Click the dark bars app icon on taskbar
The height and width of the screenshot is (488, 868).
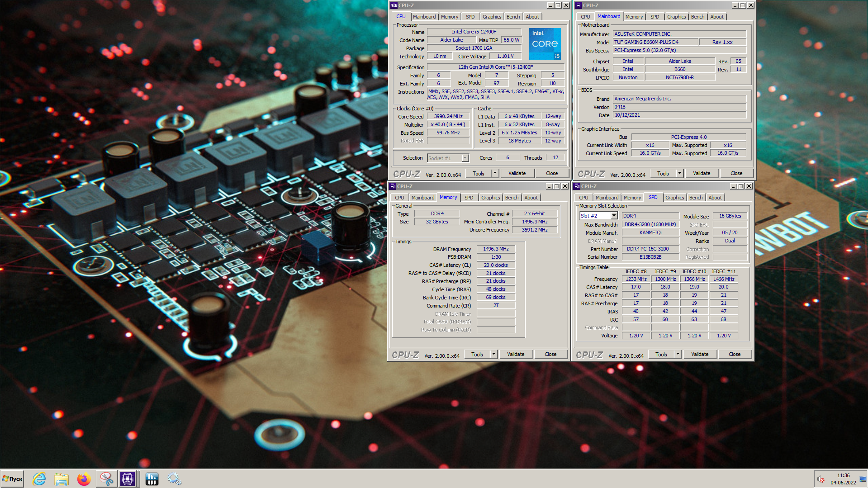[x=152, y=479]
